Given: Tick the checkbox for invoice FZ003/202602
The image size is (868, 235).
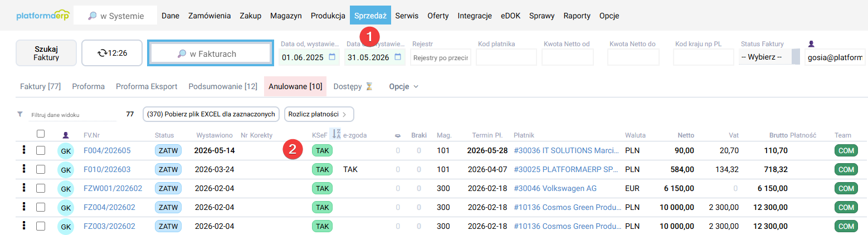Looking at the screenshot, I should [x=40, y=226].
